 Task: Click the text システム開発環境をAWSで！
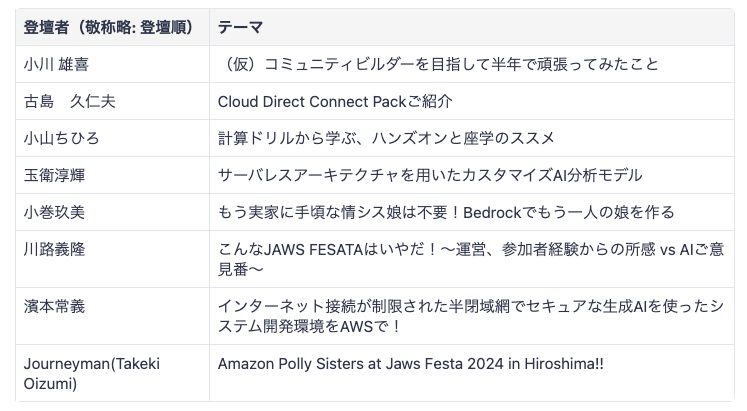310,326
